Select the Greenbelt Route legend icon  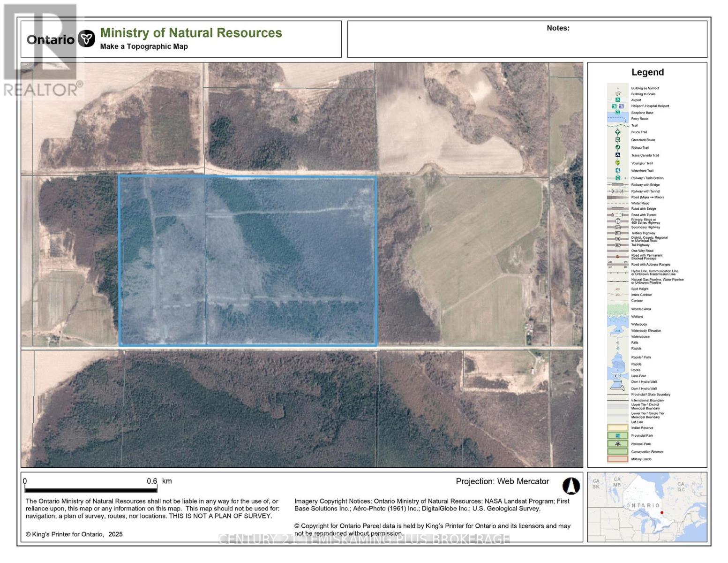pos(618,140)
